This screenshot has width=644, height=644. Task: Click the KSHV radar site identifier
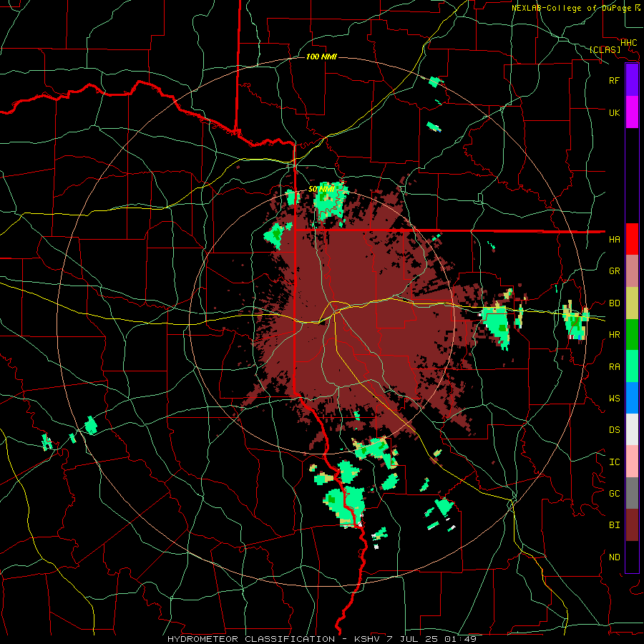pyautogui.click(x=367, y=639)
